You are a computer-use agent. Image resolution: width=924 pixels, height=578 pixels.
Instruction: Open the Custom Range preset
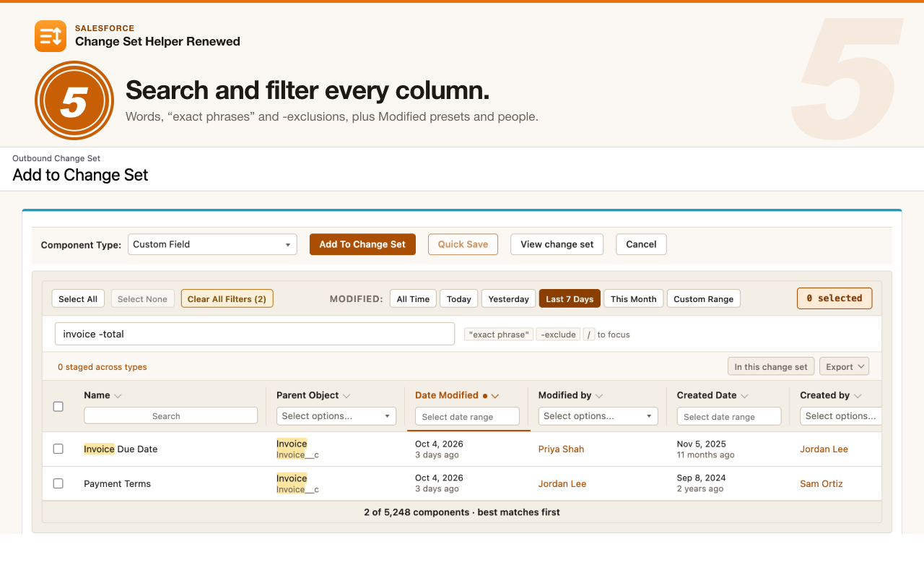(703, 298)
